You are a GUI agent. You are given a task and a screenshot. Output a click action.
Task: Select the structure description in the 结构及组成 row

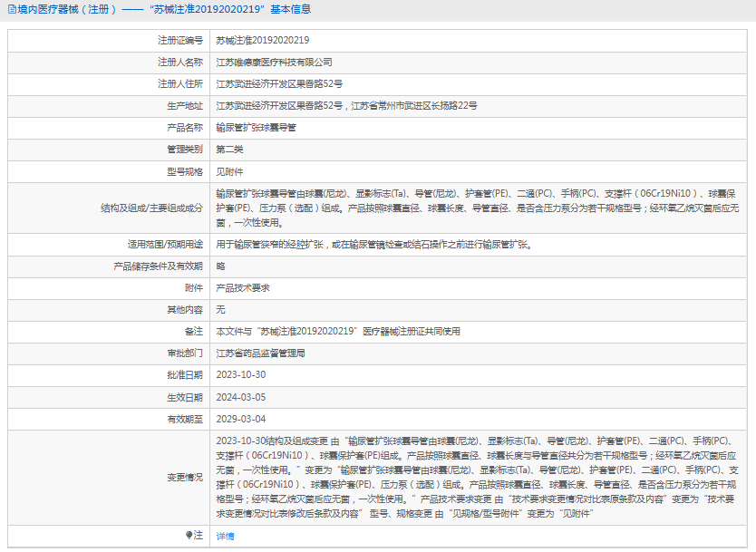point(478,208)
